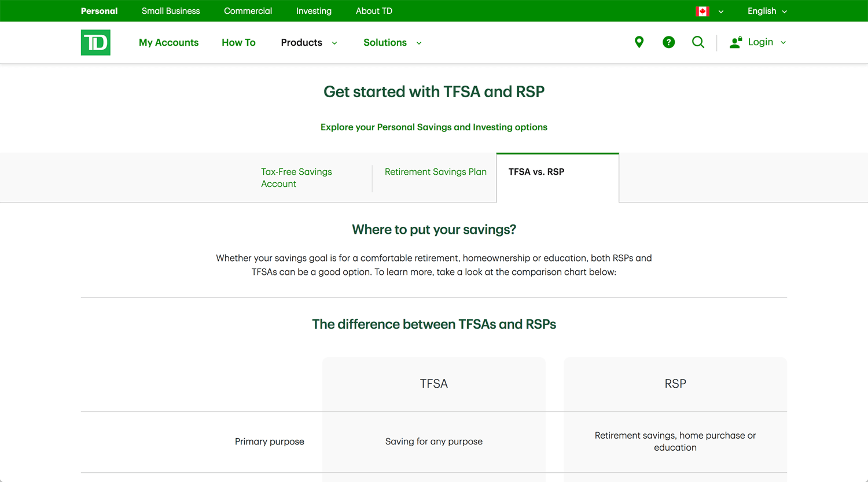The image size is (868, 482).
Task: Select the Personal top nav item
Action: [99, 11]
